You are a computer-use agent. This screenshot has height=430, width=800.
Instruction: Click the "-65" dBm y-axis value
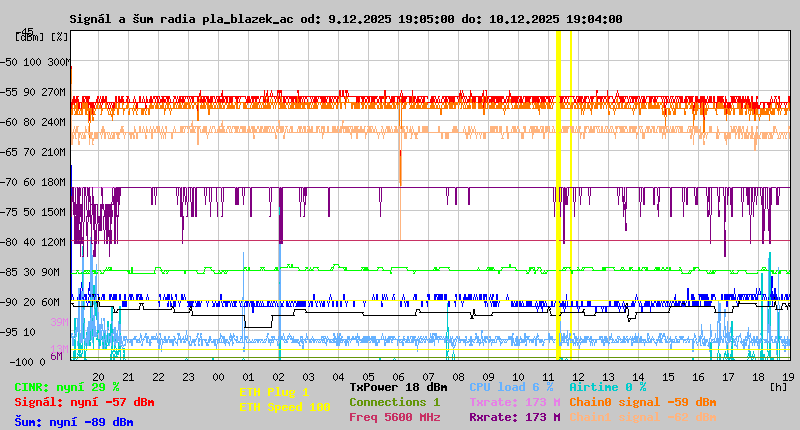click(x=8, y=152)
